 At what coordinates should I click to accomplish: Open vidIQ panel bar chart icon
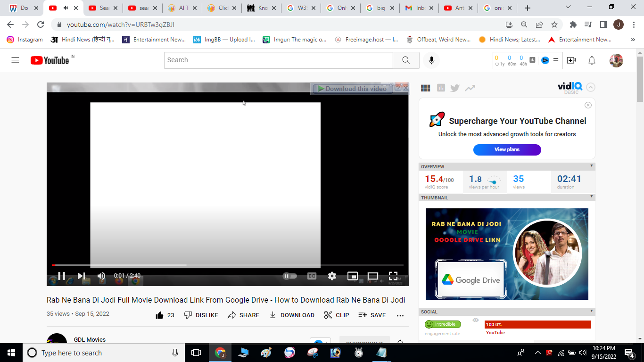click(x=441, y=88)
